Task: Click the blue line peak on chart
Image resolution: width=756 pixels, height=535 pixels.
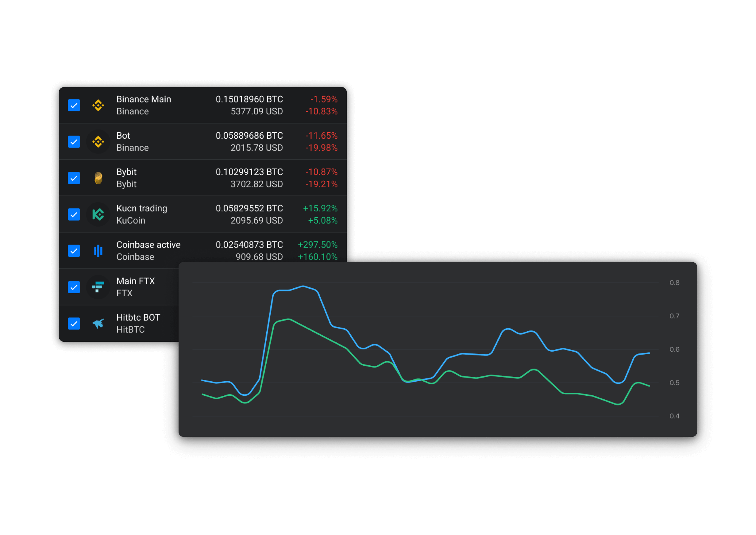Action: pos(303,286)
